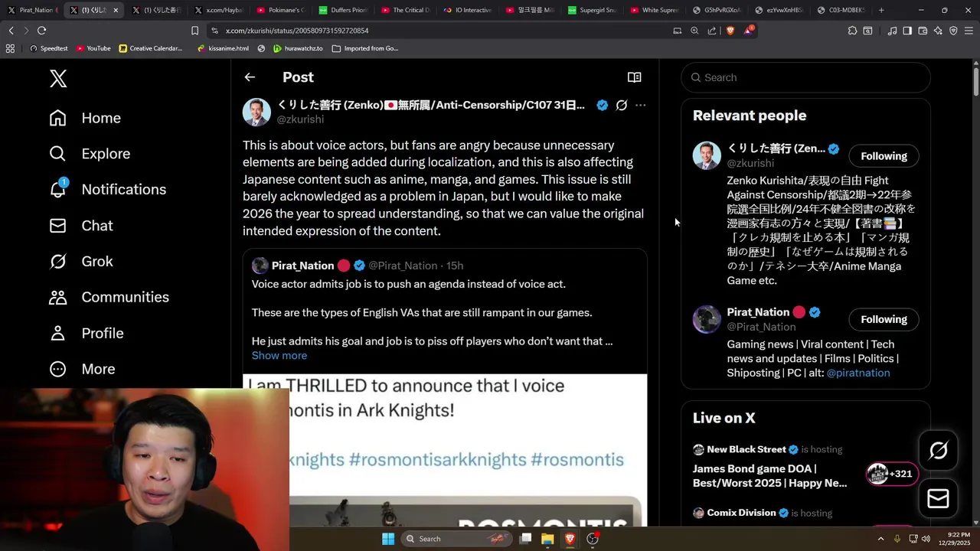Open the More menu in the sidebar

point(82,369)
